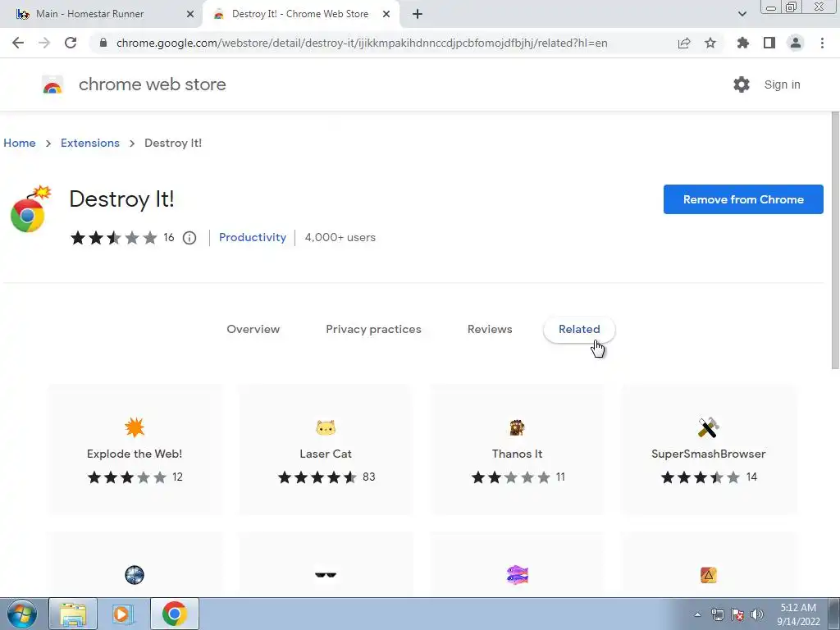Bookmark this page with the star icon
Image resolution: width=840 pixels, height=630 pixels.
click(710, 43)
